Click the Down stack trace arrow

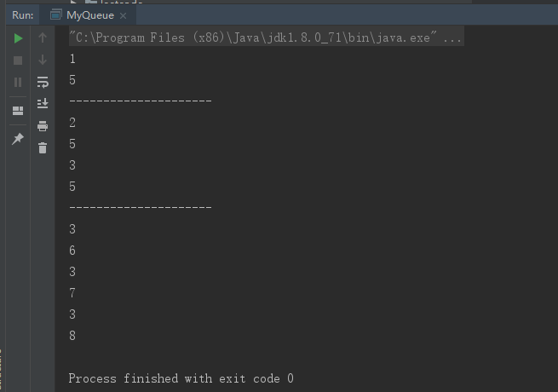43,60
